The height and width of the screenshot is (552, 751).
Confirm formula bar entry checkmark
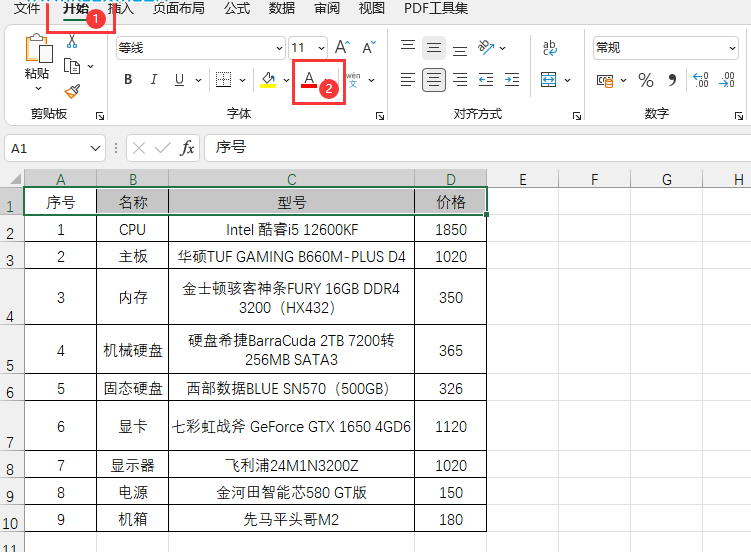tap(163, 148)
